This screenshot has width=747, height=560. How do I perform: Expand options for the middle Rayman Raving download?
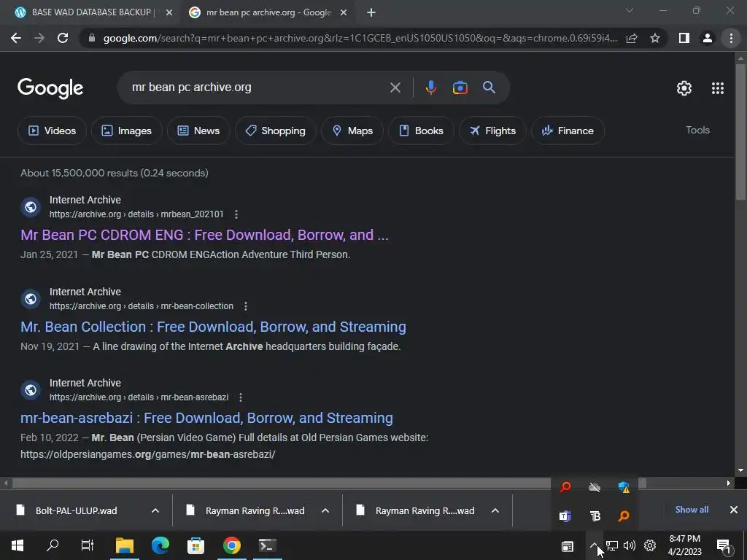tap(325, 510)
